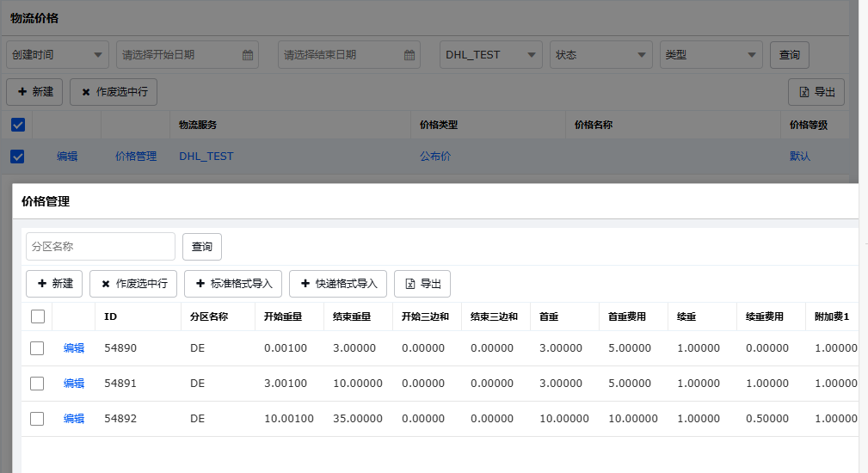Click 导出 in 价格管理 dialog
Image resolution: width=868 pixels, height=473 pixels.
click(x=422, y=284)
